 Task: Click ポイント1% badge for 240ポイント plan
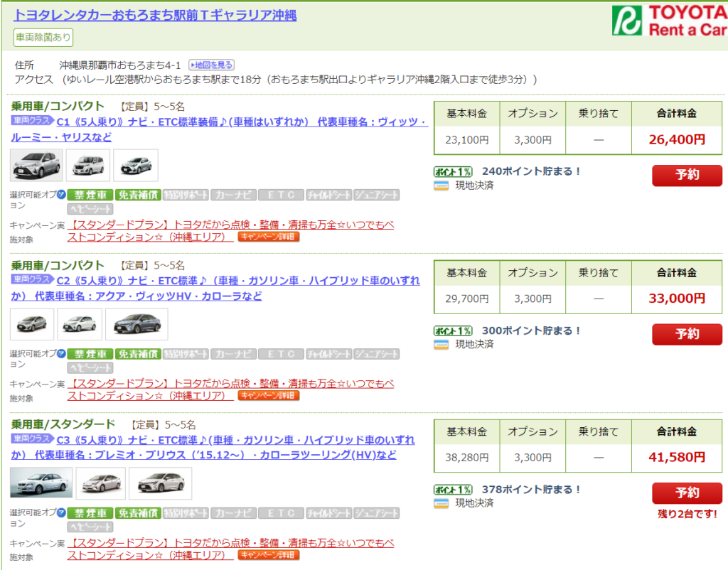[x=453, y=172]
